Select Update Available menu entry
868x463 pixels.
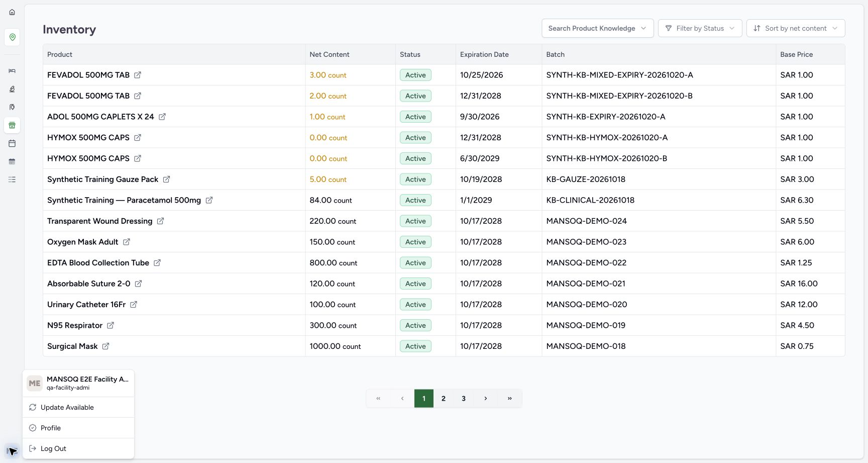coord(78,407)
